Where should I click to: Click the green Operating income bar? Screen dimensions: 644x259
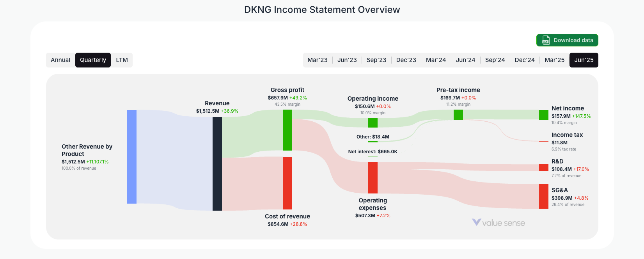click(x=373, y=123)
